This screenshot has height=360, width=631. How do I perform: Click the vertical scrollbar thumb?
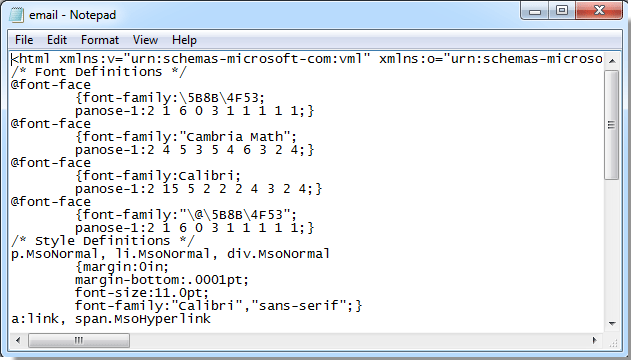(x=612, y=125)
